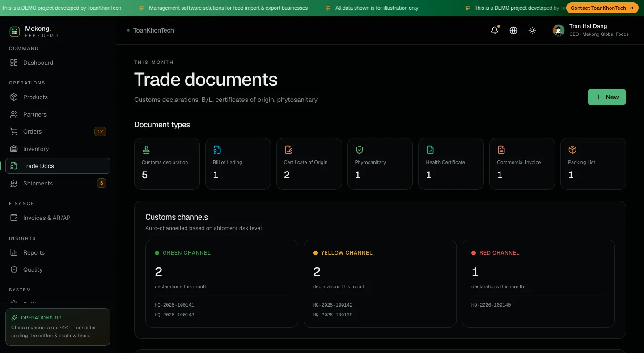Click the Products box icon in sidebar
Screen dimensions: 644x353
point(14,97)
